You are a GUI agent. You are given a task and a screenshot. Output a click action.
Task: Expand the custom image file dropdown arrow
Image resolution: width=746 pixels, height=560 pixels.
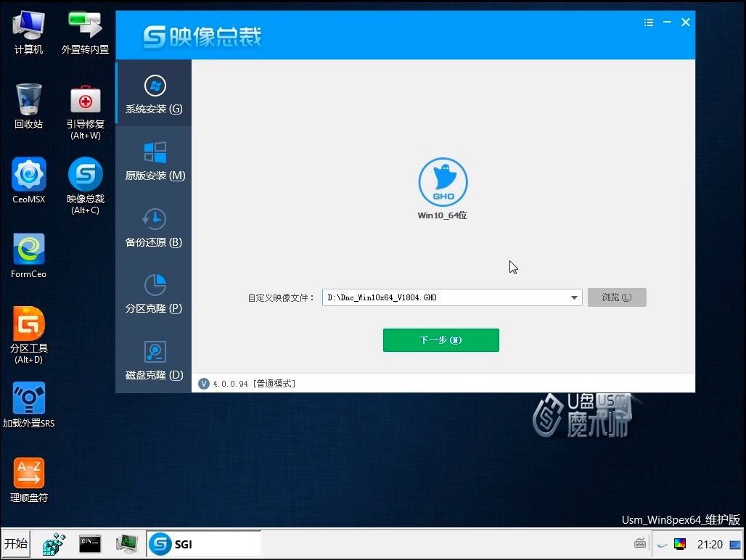(x=574, y=297)
